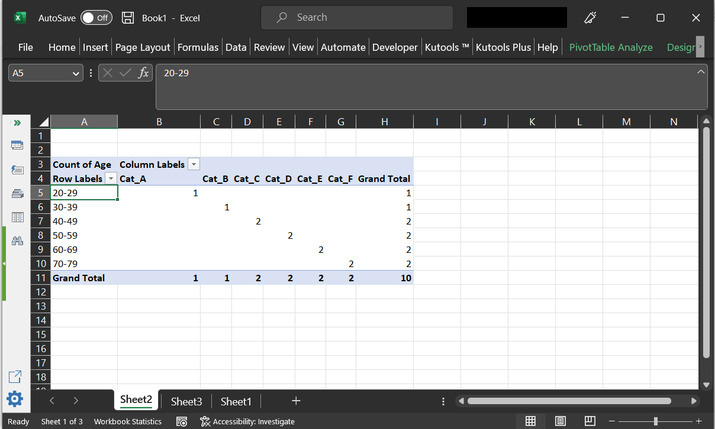Collapse the formula bar with chevron
Screen dimensions: 715x429
(x=701, y=72)
